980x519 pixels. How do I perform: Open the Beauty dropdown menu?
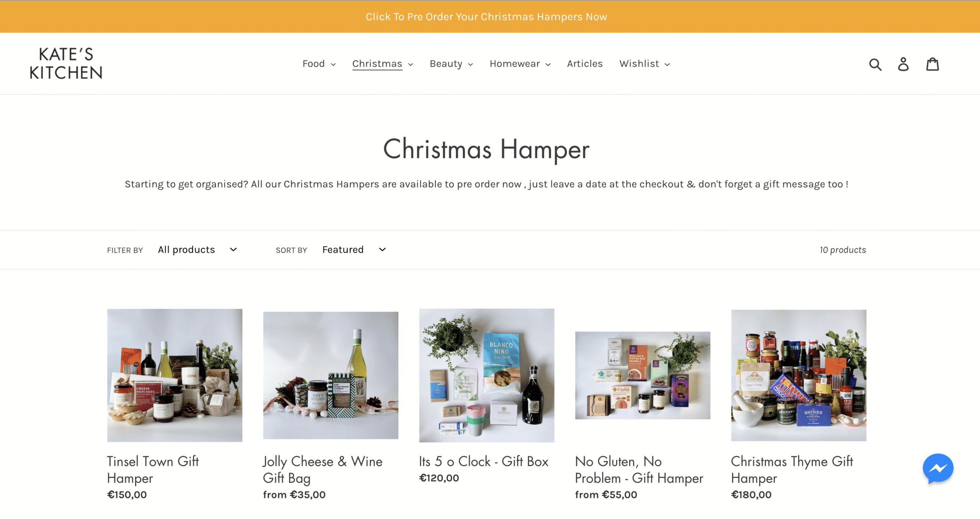451,64
